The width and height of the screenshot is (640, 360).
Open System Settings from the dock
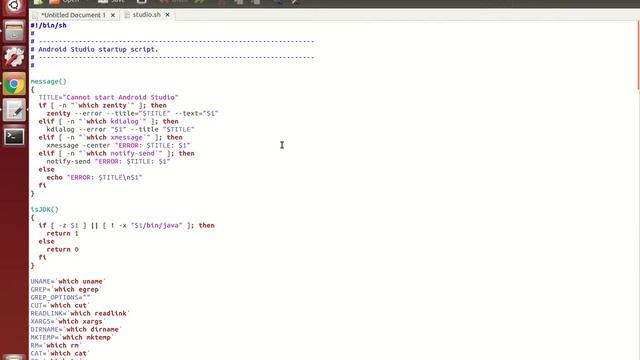14,58
